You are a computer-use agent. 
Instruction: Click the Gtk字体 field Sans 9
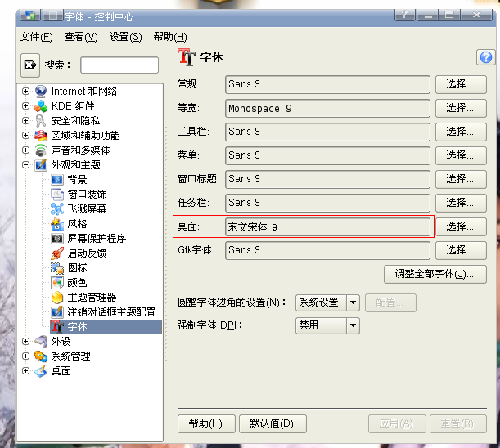[x=327, y=250]
